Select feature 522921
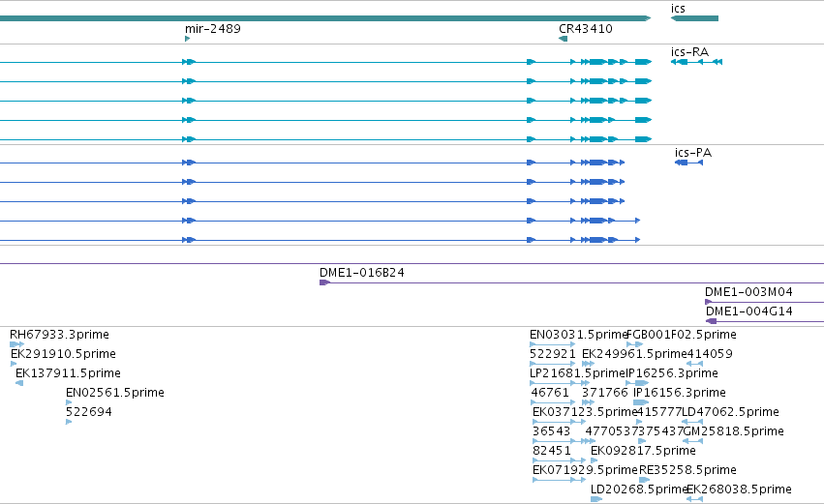 coord(553,354)
